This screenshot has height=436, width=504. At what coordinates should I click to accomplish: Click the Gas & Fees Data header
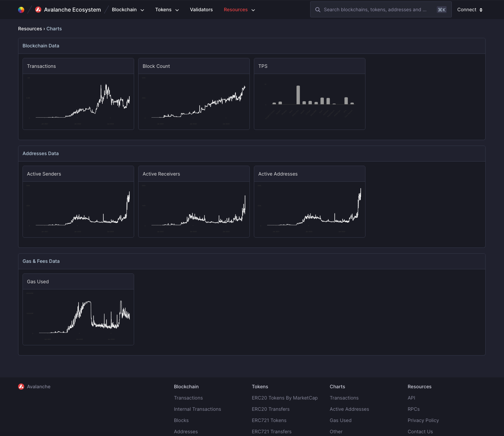(252, 261)
